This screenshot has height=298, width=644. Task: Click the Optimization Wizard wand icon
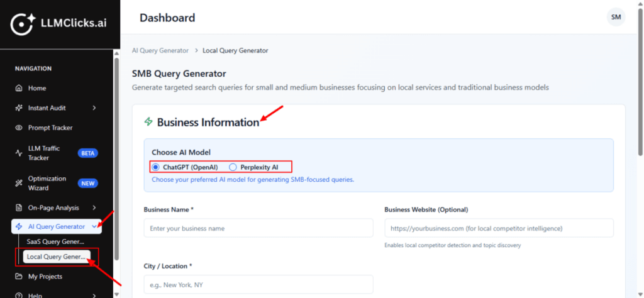(x=19, y=183)
